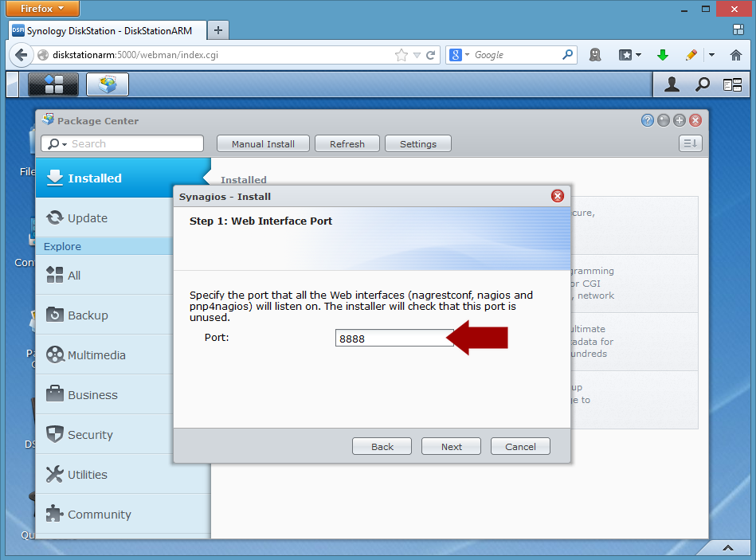This screenshot has width=756, height=560.
Task: Open a new Firefox tab
Action: click(x=218, y=30)
